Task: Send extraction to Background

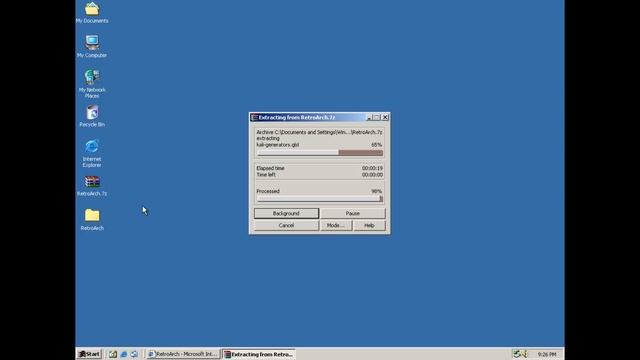Action: pyautogui.click(x=286, y=213)
